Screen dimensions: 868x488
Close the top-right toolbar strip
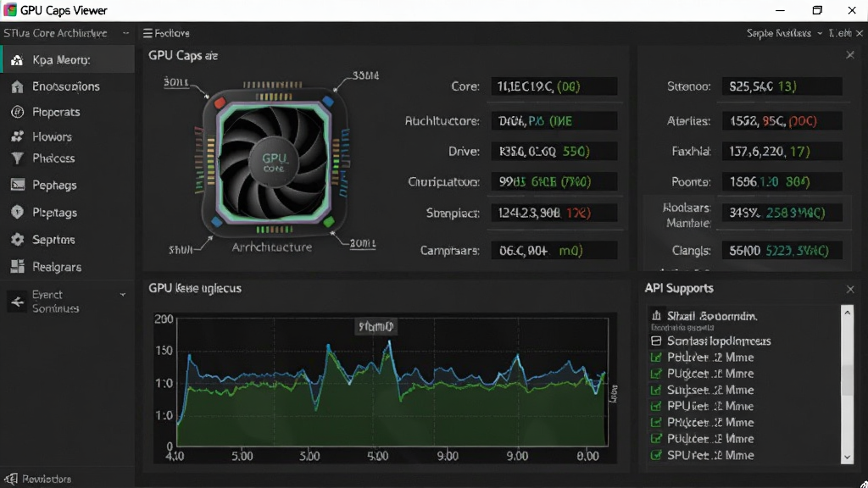click(860, 33)
